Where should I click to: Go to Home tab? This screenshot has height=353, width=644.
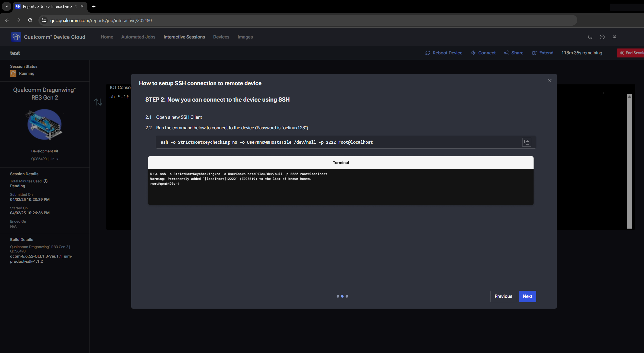[x=107, y=37]
